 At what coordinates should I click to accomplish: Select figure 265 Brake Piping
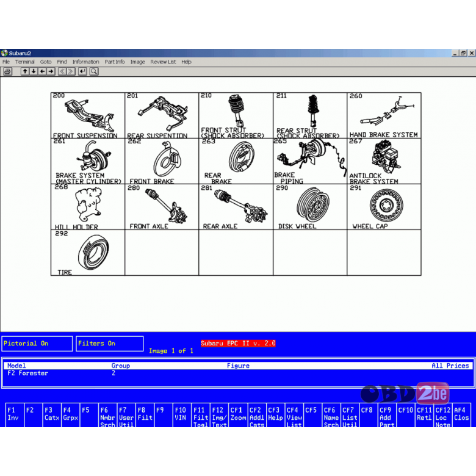(x=310, y=161)
